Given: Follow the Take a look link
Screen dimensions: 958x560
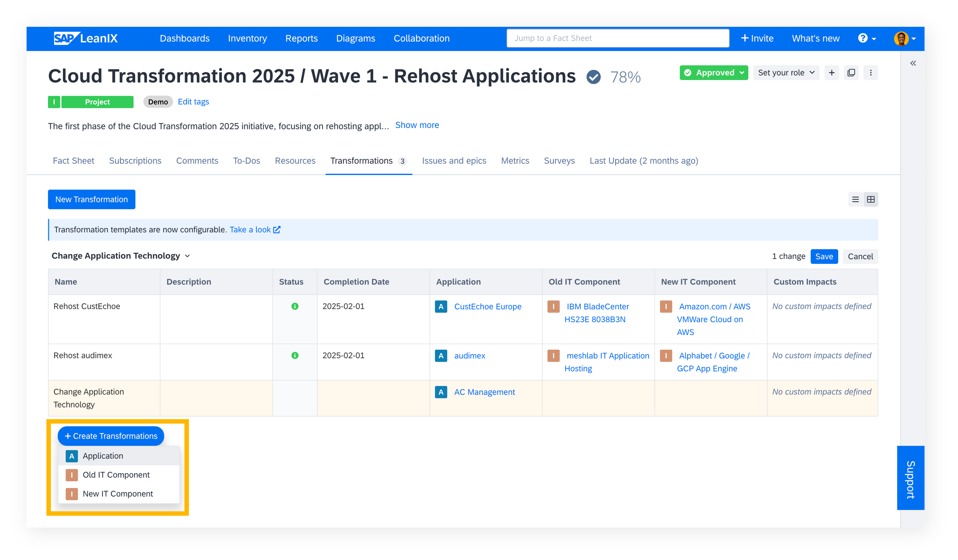Looking at the screenshot, I should coord(255,229).
